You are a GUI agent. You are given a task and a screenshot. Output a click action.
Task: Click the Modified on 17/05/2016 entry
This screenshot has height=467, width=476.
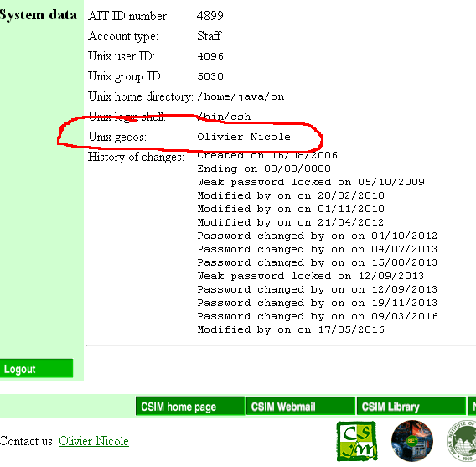[291, 329]
